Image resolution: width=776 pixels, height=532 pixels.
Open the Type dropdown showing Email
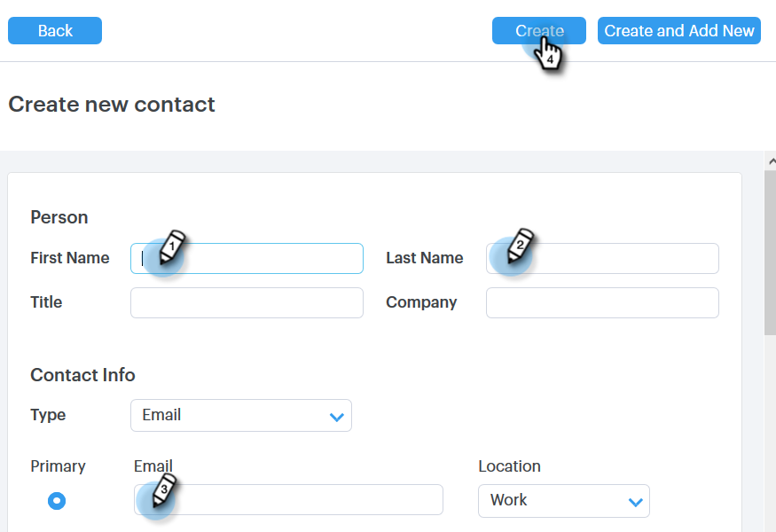(x=240, y=416)
